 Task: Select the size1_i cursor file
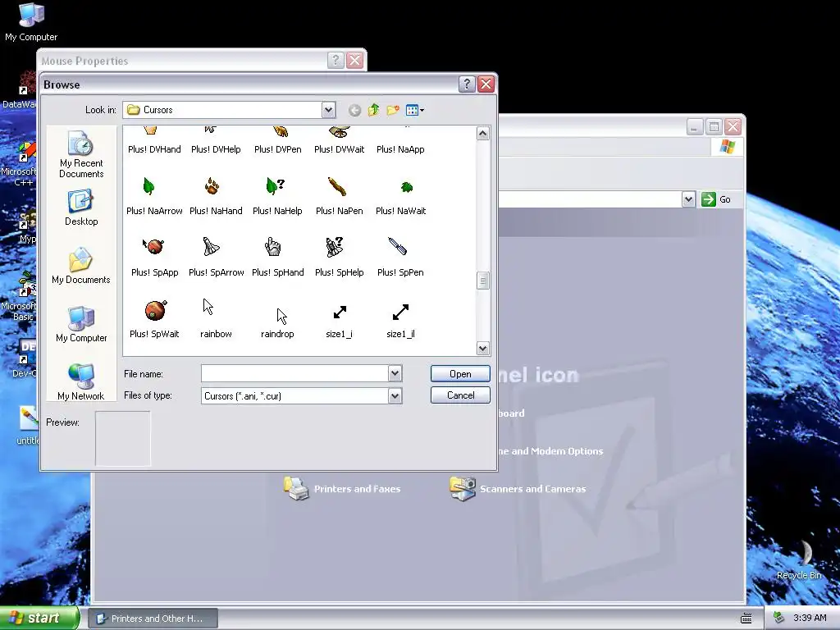pyautogui.click(x=339, y=319)
